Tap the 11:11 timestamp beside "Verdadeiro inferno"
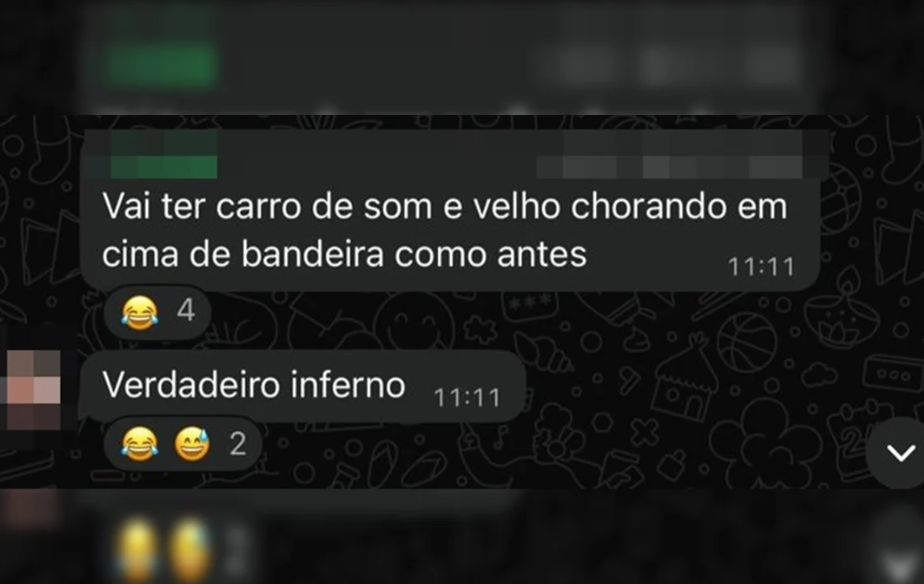This screenshot has width=924, height=584. (467, 398)
